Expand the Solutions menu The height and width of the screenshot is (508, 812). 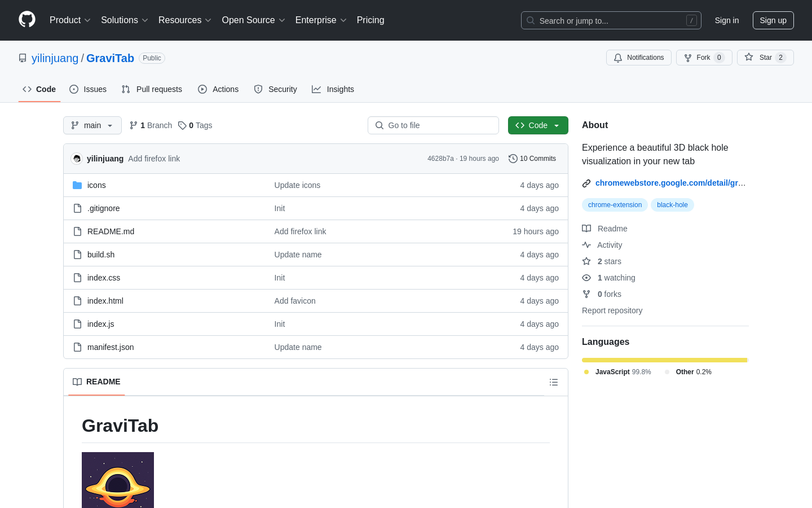click(x=125, y=20)
